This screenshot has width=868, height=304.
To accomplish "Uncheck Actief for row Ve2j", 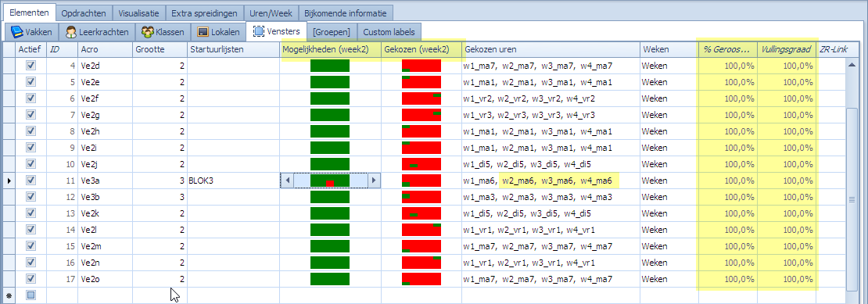I will 31,163.
